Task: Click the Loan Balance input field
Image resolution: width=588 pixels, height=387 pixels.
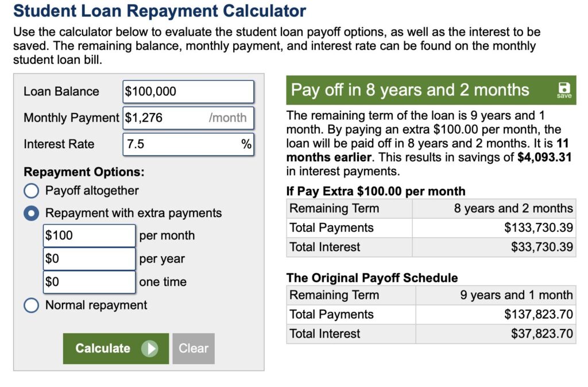Action: [x=188, y=91]
